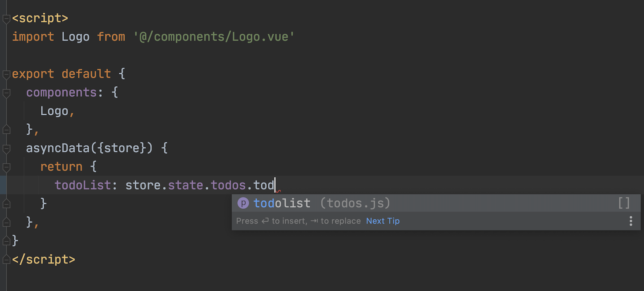Viewport: 644px width, 291px height.
Task: Click the asyncData method name
Action: [58, 148]
